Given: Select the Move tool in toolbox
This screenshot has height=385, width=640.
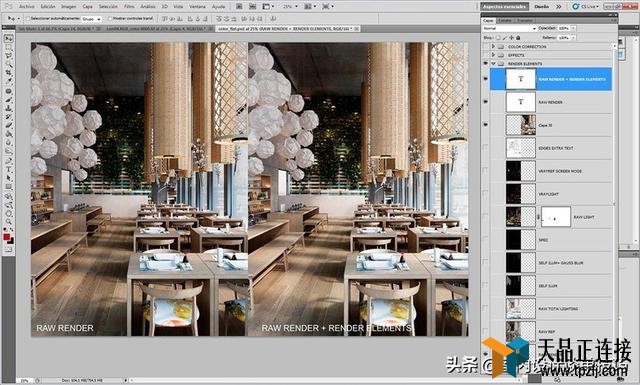Looking at the screenshot, I should 8,39.
